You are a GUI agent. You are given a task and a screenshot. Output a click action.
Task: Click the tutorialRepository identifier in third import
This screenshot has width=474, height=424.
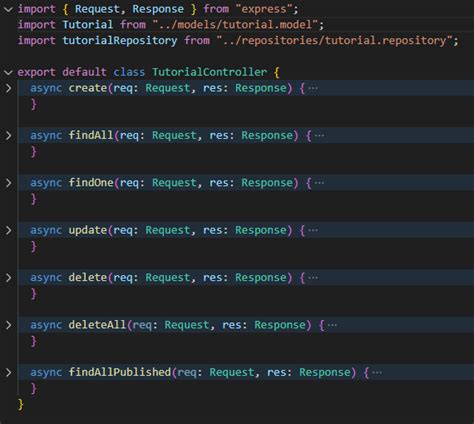pyautogui.click(x=120, y=40)
